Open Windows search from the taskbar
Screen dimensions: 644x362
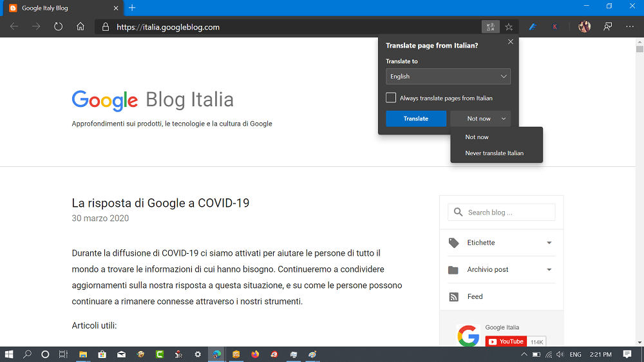pos(27,354)
